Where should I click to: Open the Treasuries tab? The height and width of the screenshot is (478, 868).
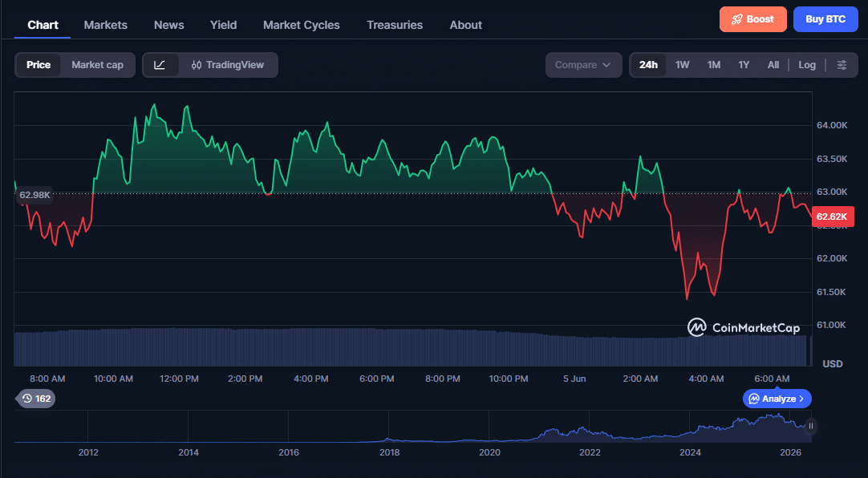395,25
